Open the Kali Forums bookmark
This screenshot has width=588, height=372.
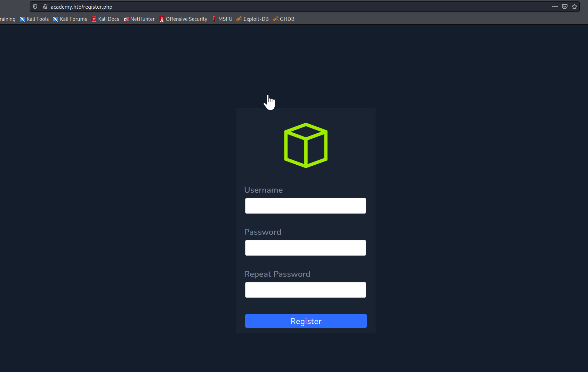coord(70,19)
